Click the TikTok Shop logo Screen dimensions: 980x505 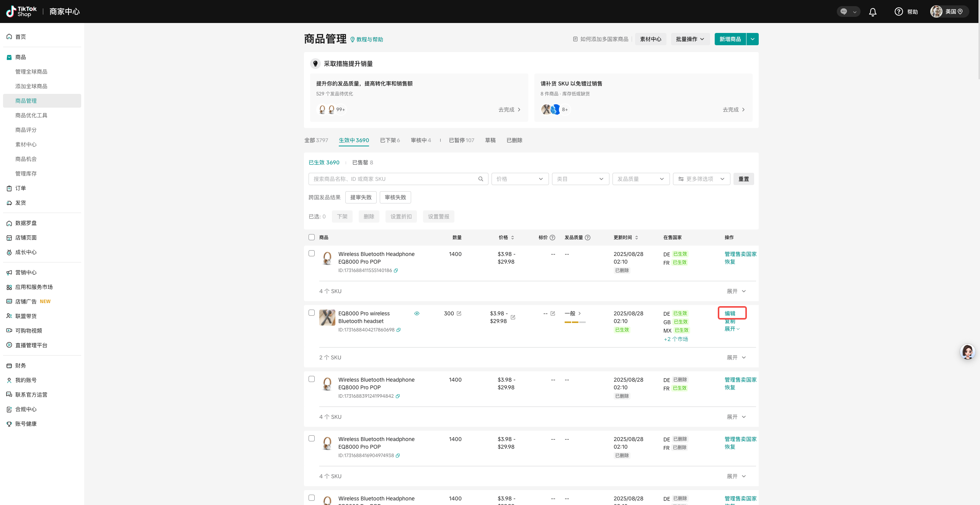[22, 11]
